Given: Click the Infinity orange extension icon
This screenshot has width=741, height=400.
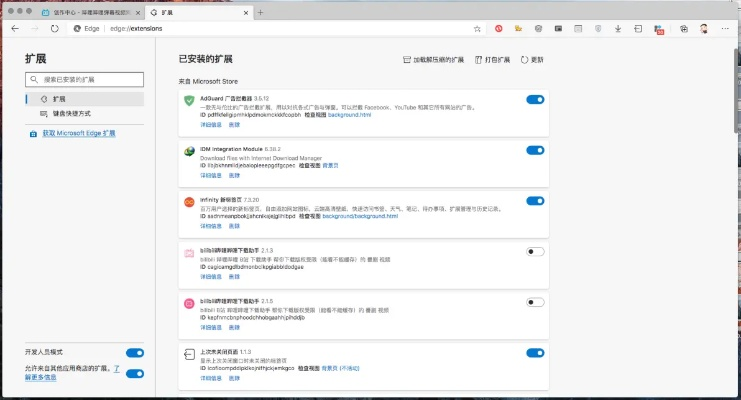Looking at the screenshot, I should [x=189, y=202].
